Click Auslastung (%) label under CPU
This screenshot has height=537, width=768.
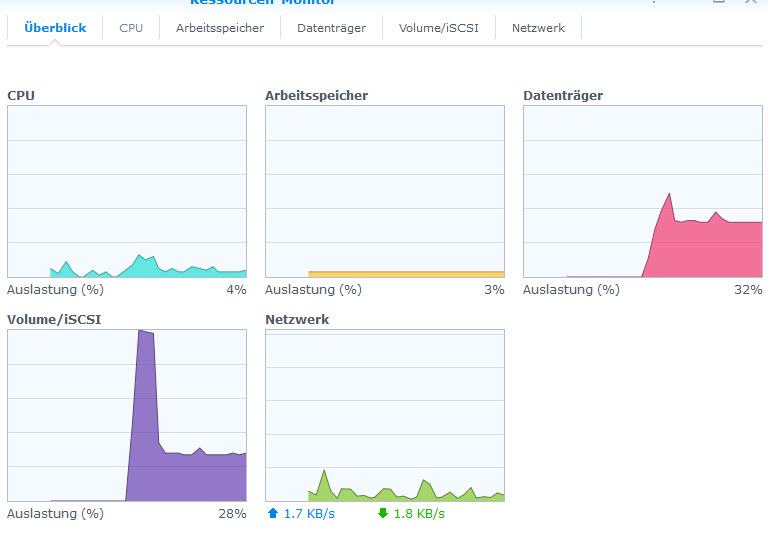(x=55, y=290)
